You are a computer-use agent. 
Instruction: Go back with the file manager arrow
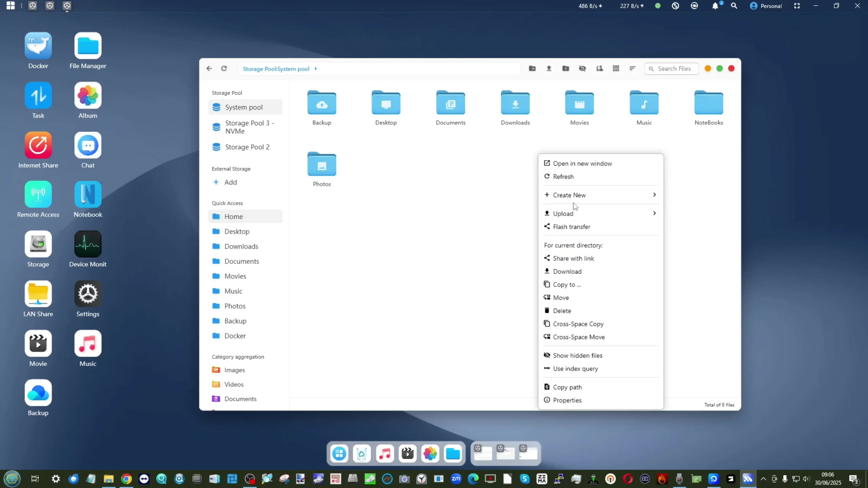click(209, 68)
